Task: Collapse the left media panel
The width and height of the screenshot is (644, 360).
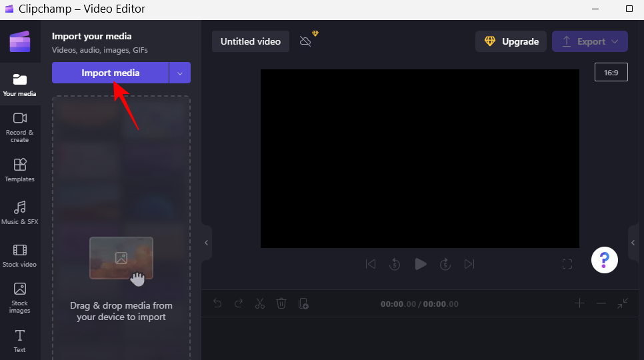Action: [206, 243]
